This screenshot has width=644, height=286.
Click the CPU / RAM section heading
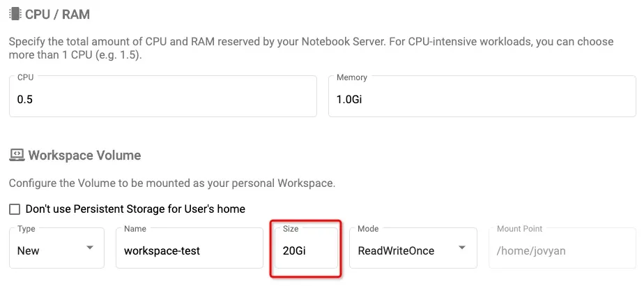pos(57,15)
